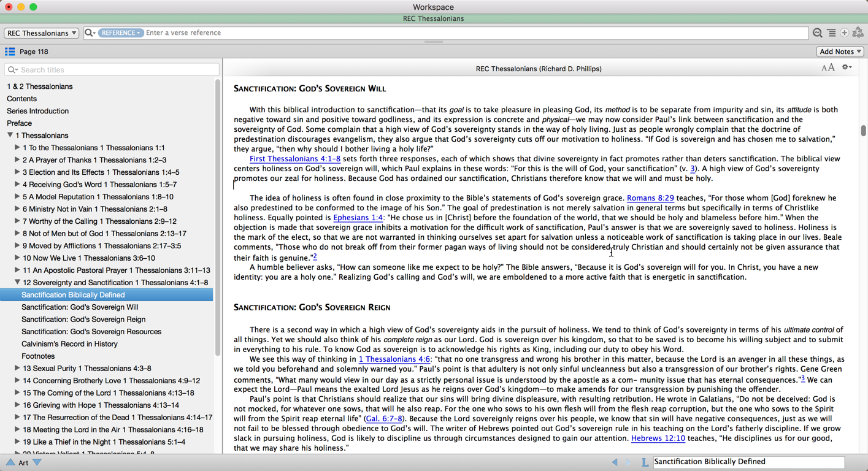Select Series Introduction in contents list
Screen dimensions: 868x471
pyautogui.click(x=37, y=111)
